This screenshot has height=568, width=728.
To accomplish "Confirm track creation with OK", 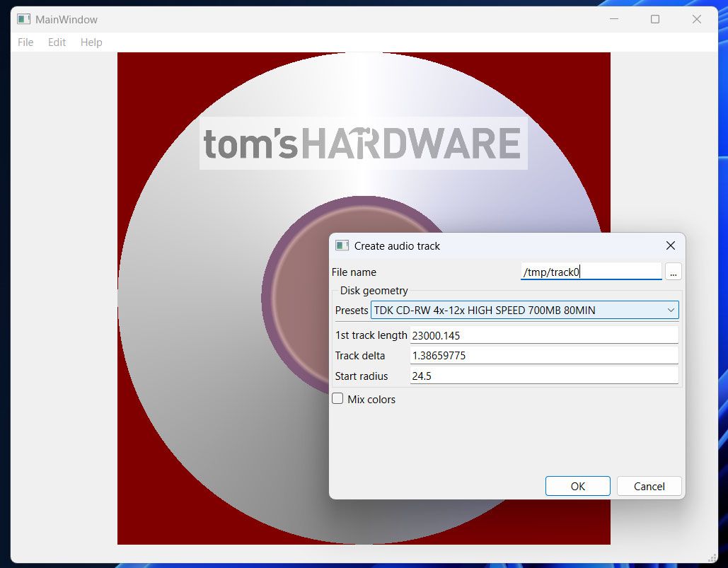I will pyautogui.click(x=577, y=486).
